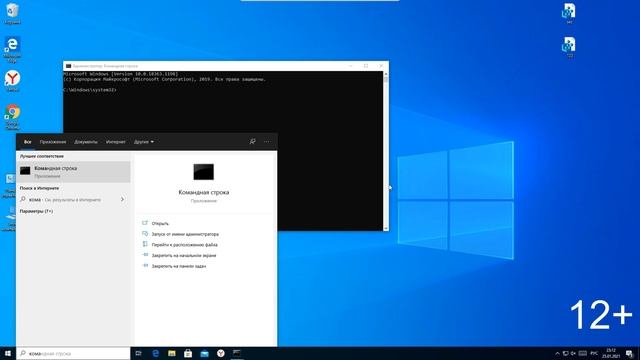640x360 pixels.
Task: Click run-as-administrator shield icon
Action: 145,233
